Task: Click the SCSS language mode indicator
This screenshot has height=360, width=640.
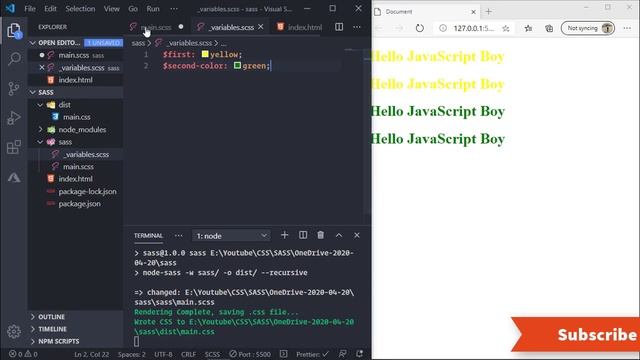Action: click(212, 354)
